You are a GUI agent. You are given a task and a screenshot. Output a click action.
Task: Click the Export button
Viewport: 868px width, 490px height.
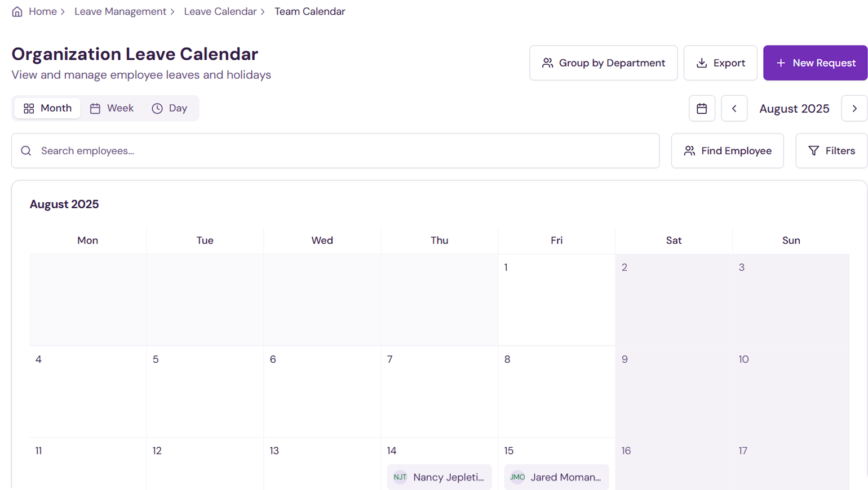tap(720, 63)
